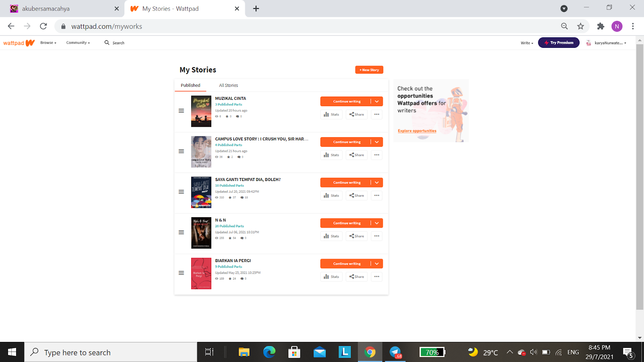Viewport: 644px width, 362px height.
Task: Open Telegram from the taskbar
Action: click(395, 352)
